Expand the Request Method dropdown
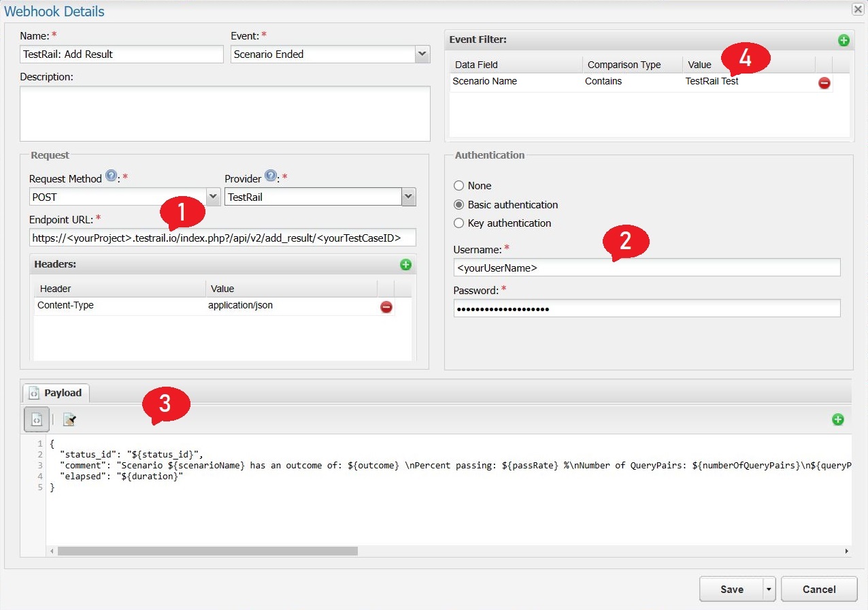 [213, 195]
